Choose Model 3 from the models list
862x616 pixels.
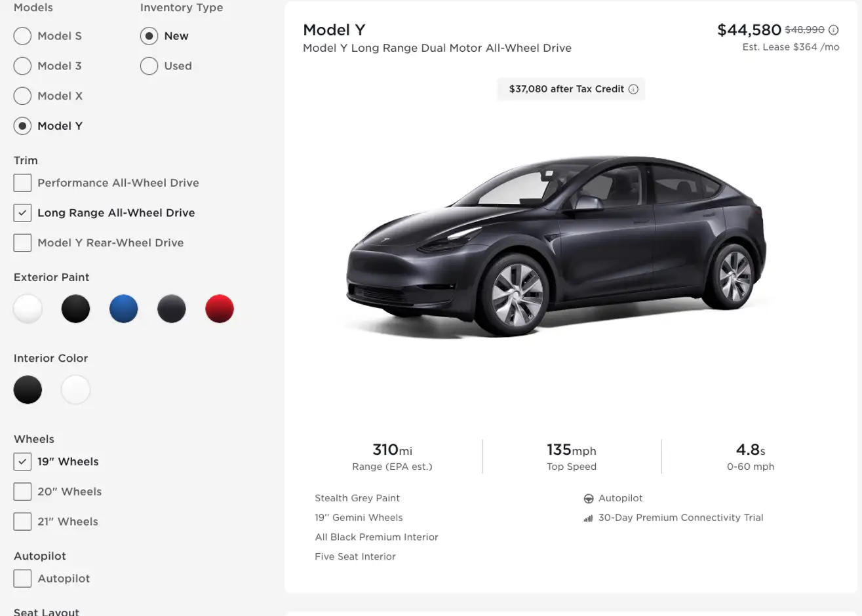(x=22, y=66)
